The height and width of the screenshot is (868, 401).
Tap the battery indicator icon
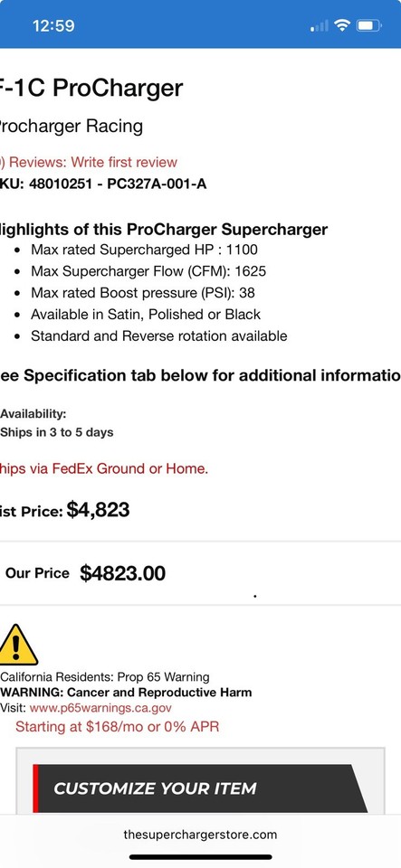click(369, 25)
